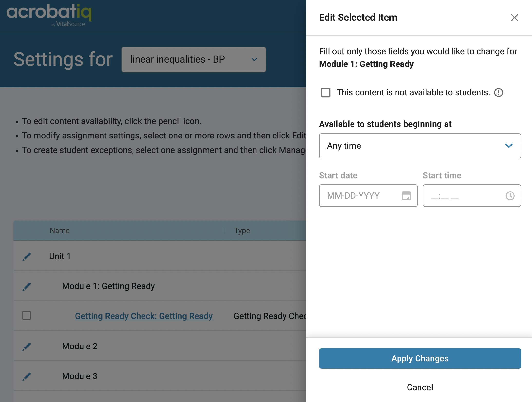532x402 pixels.
Task: Click the Apply Changes button
Action: point(420,358)
